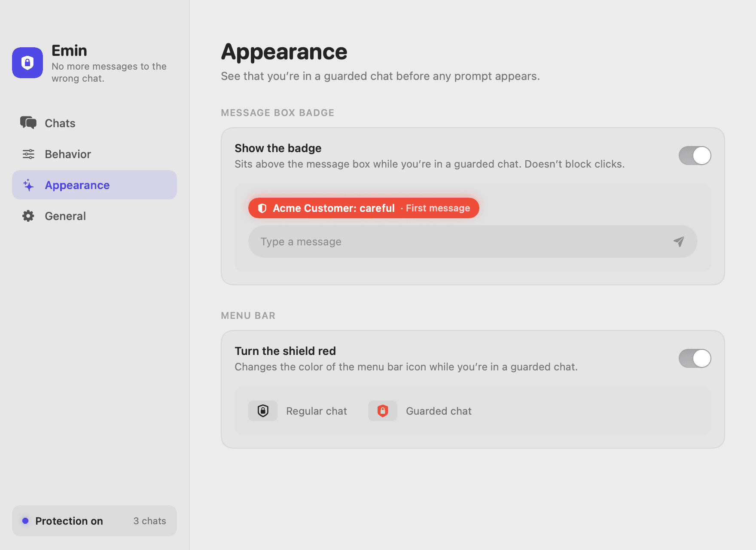The height and width of the screenshot is (550, 756).
Task: Click the 'Regular chat' label
Action: [x=317, y=411]
